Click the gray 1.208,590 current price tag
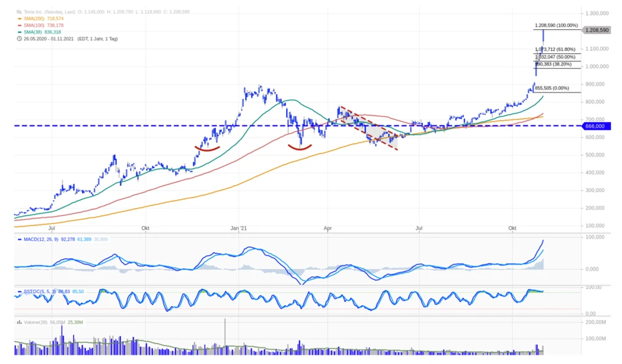This screenshot has width=622, height=364. (x=596, y=30)
